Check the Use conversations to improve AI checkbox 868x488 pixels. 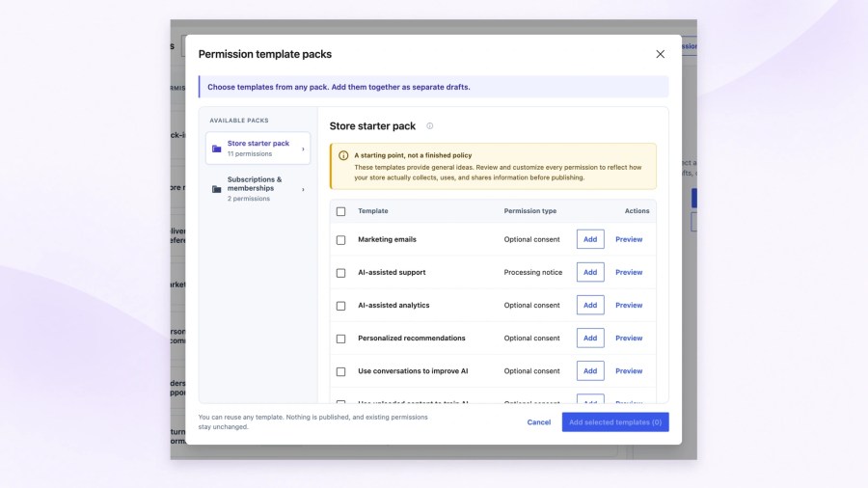pyautogui.click(x=341, y=372)
